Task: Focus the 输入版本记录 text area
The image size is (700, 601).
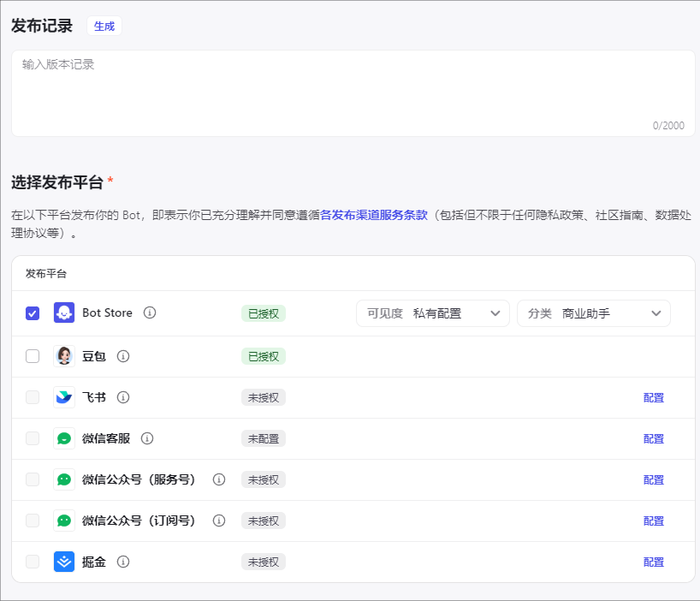Action: [353, 92]
